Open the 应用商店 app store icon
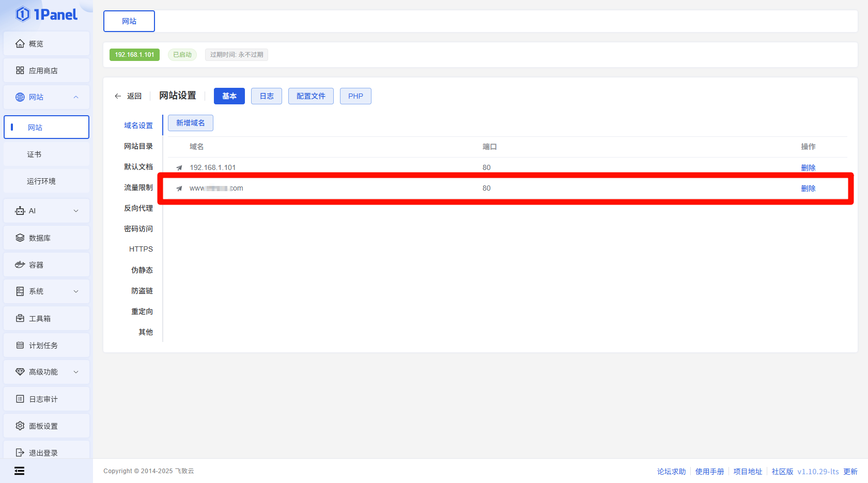868x483 pixels. (20, 71)
